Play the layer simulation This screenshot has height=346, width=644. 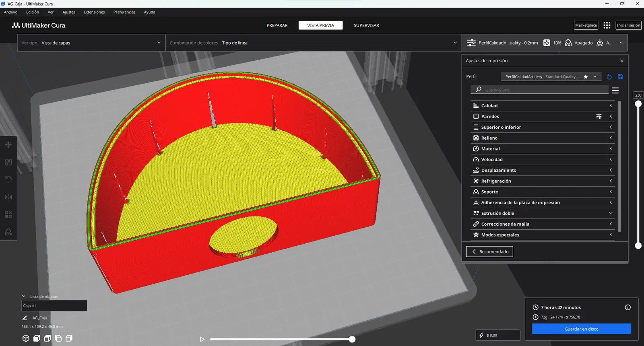(202, 339)
